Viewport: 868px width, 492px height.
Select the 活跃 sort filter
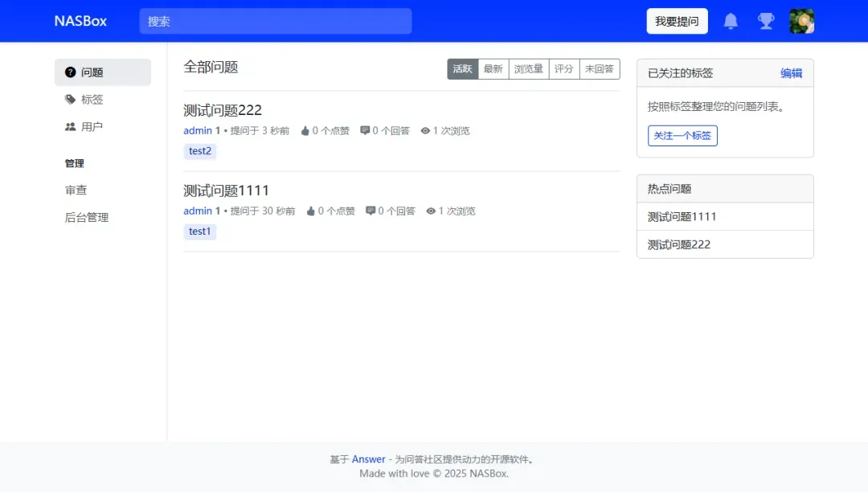point(462,69)
